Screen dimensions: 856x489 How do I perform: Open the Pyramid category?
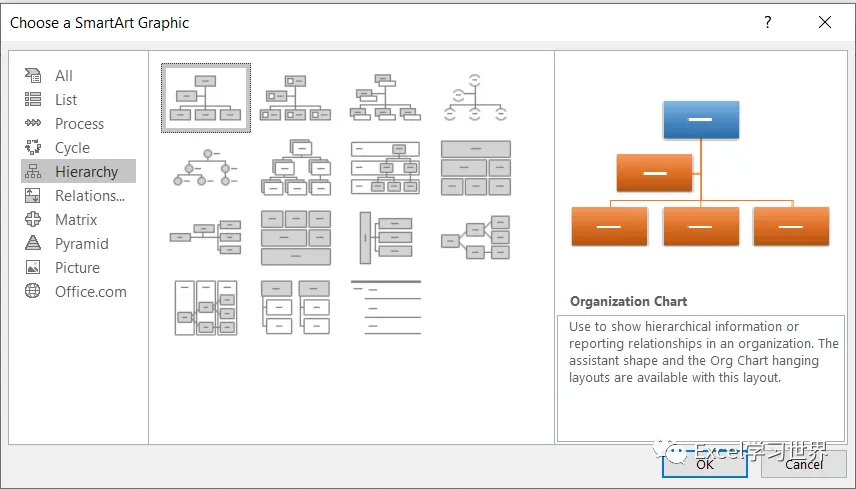click(x=78, y=243)
